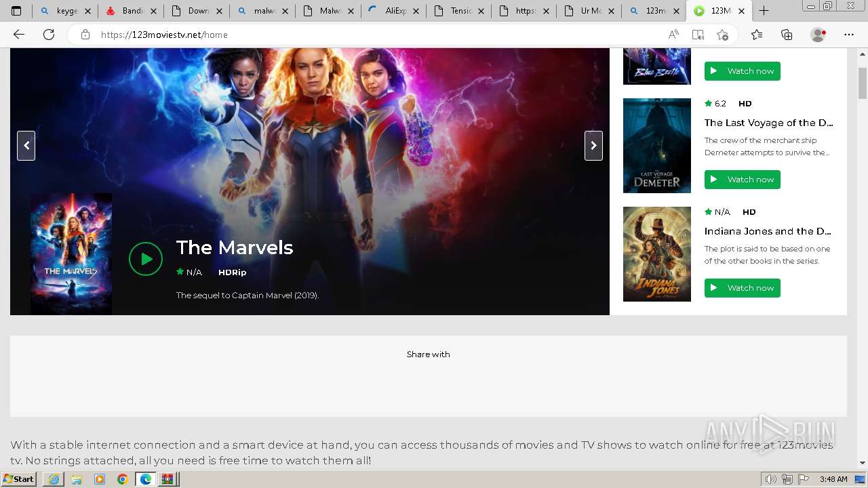This screenshot has height=488, width=868.
Task: Open File Explorer from the taskbar
Action: coord(77,479)
